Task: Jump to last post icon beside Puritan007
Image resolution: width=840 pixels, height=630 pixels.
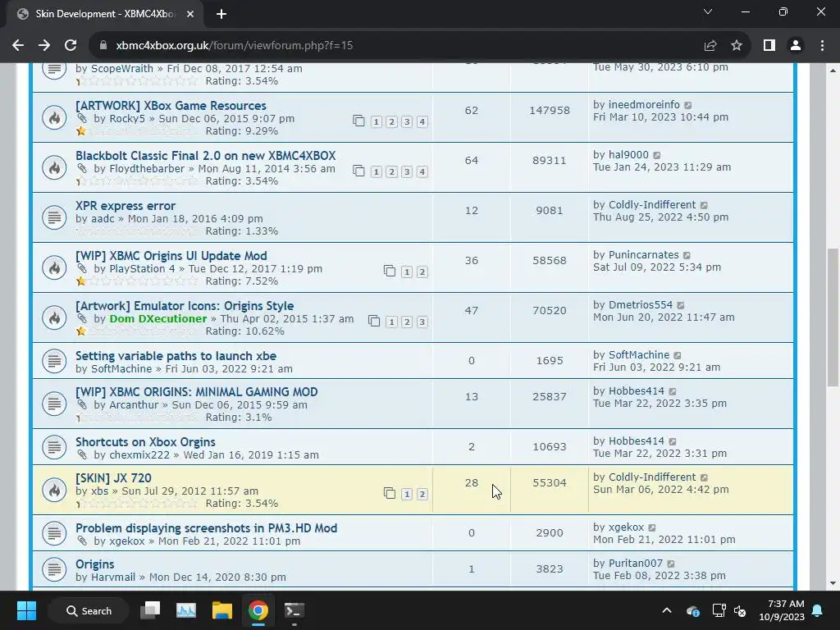Action: click(671, 564)
